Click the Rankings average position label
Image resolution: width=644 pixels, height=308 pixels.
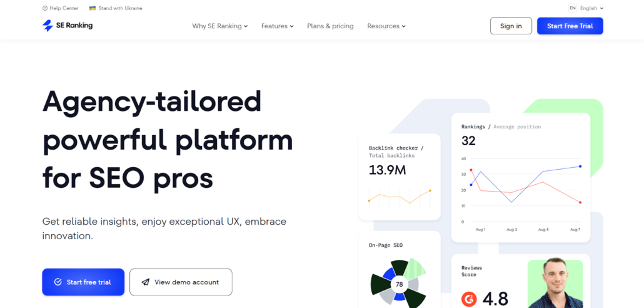click(x=501, y=126)
